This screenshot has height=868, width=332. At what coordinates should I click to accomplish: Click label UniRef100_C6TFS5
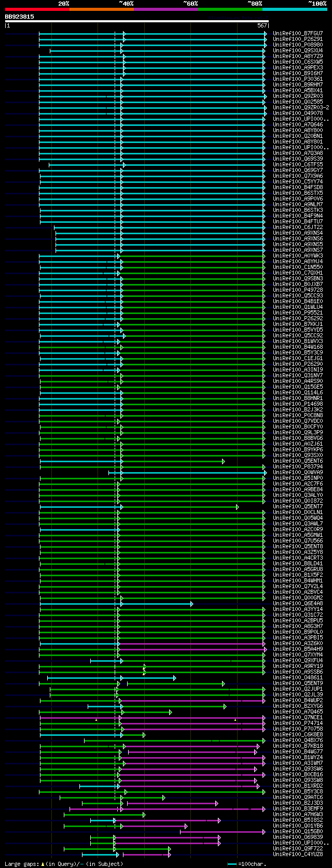[x=298, y=164]
